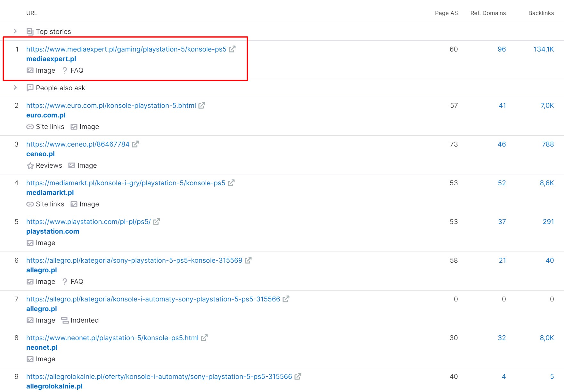The image size is (564, 392).
Task: Click Image feature icon under mediamarkt.pl
Action: [x=74, y=204]
